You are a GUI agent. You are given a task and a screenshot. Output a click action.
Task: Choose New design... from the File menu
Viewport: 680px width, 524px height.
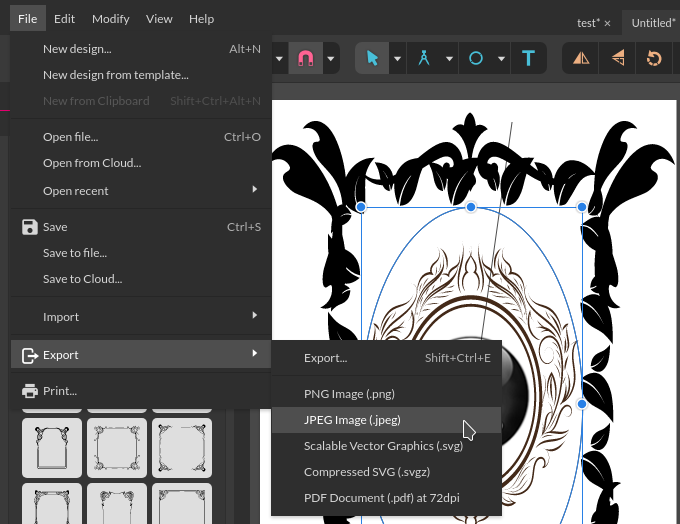141,49
